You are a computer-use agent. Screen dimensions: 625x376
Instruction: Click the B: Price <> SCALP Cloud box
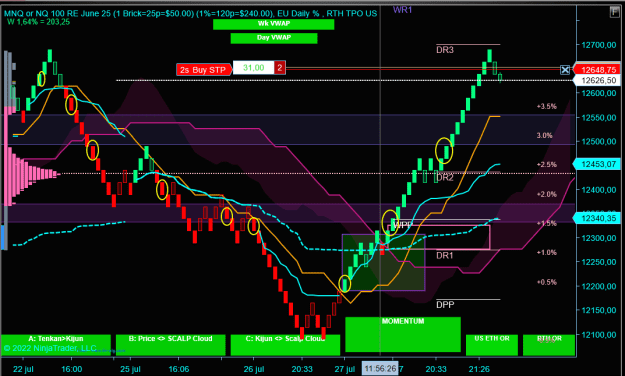171,345
